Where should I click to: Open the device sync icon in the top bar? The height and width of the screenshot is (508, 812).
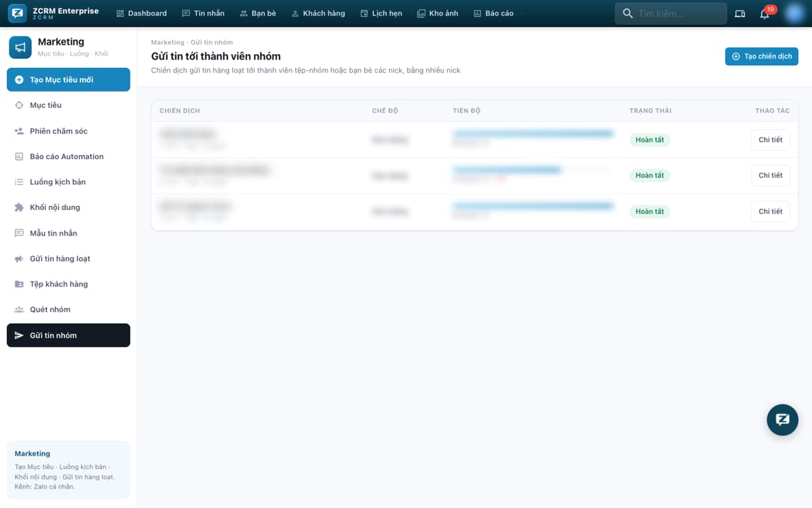pyautogui.click(x=740, y=14)
